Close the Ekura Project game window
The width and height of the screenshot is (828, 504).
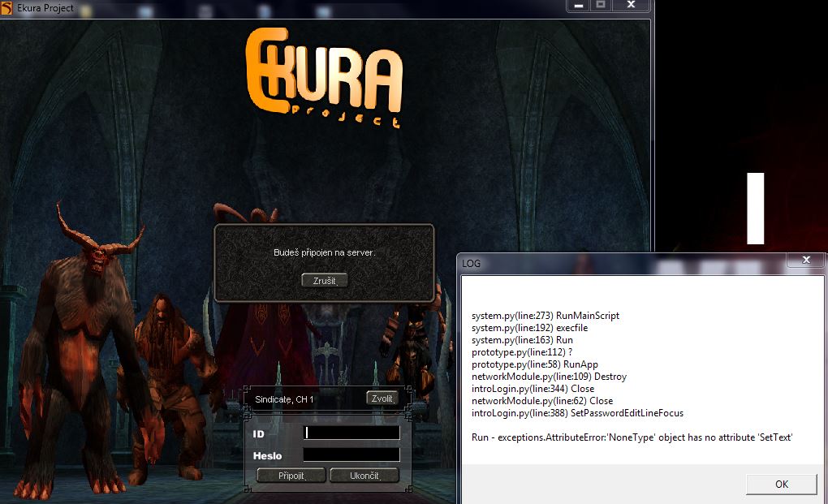(631, 5)
